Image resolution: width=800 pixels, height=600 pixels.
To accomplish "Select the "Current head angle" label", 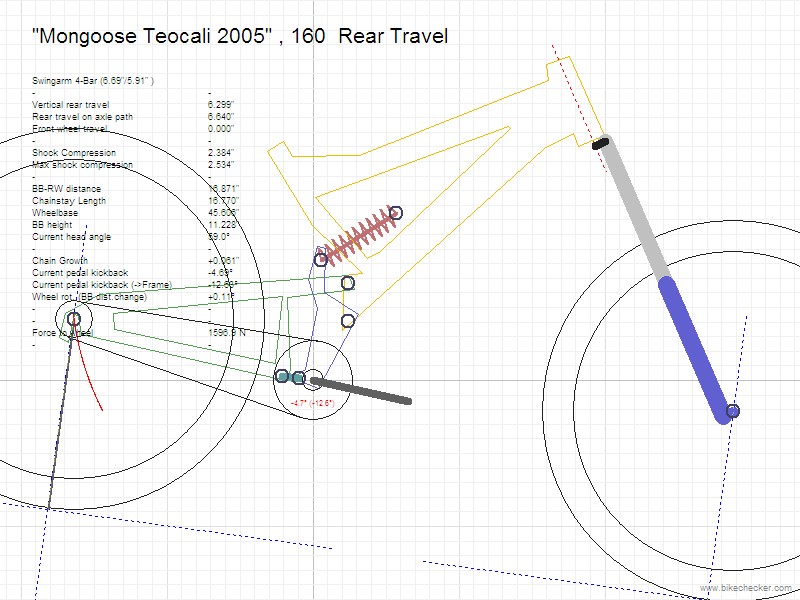I will point(72,237).
